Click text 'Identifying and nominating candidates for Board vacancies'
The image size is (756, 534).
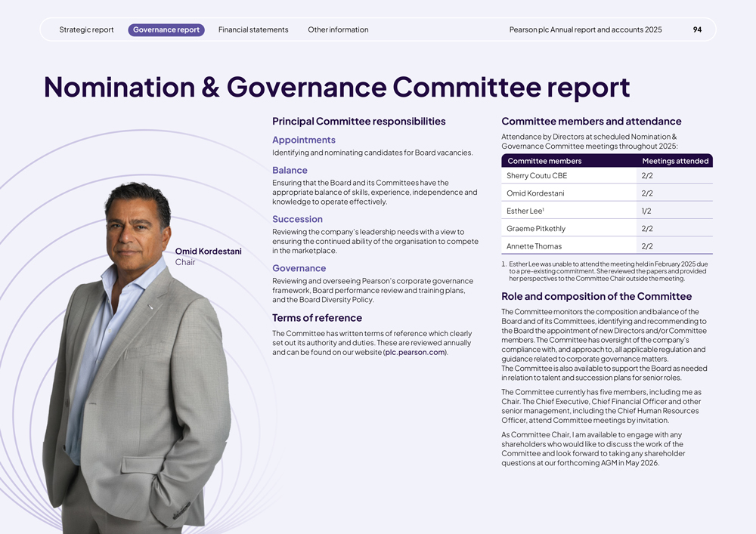tap(372, 153)
